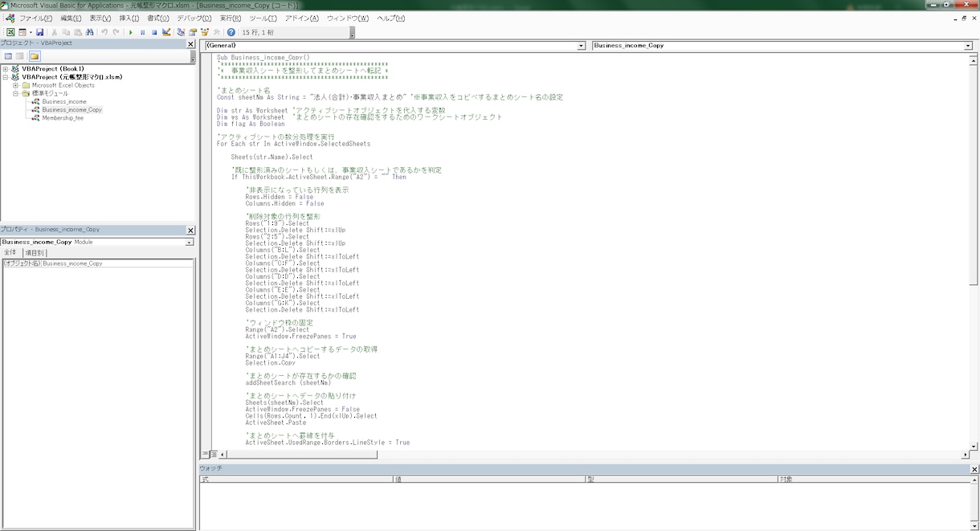The image size is (980, 531).
Task: Click Full Module View button at code bottom-left
Action: 213,454
